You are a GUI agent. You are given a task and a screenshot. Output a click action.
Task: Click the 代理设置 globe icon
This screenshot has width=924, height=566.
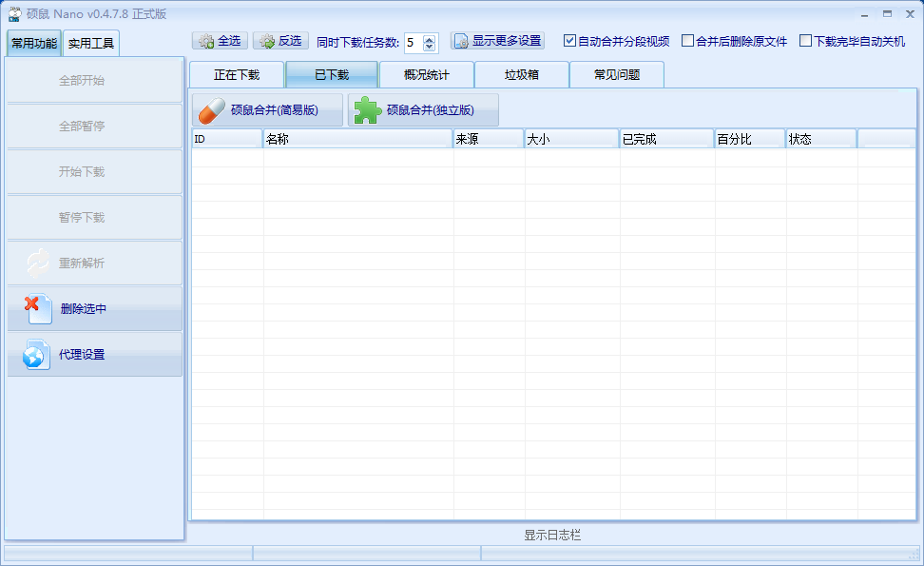pyautogui.click(x=35, y=354)
